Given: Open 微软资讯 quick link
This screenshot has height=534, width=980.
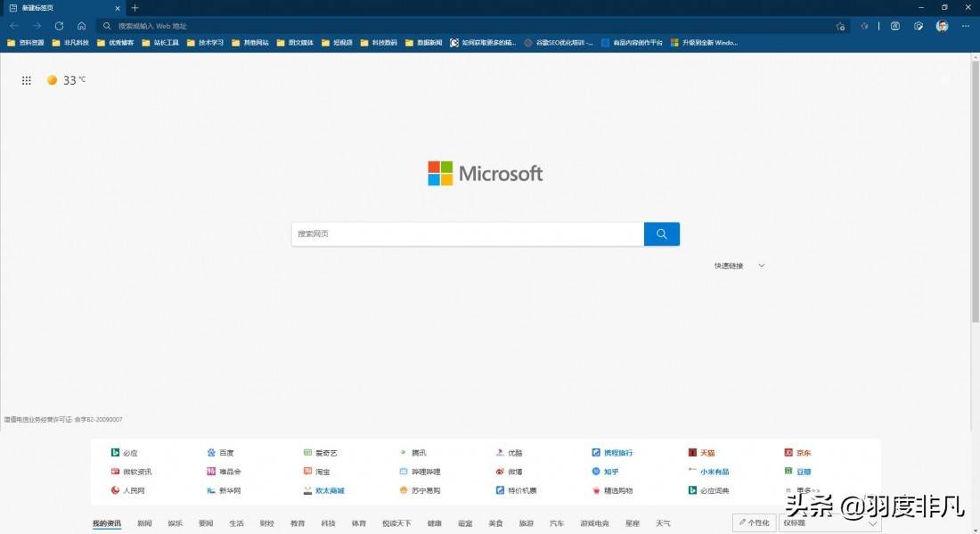Looking at the screenshot, I should click(x=131, y=472).
